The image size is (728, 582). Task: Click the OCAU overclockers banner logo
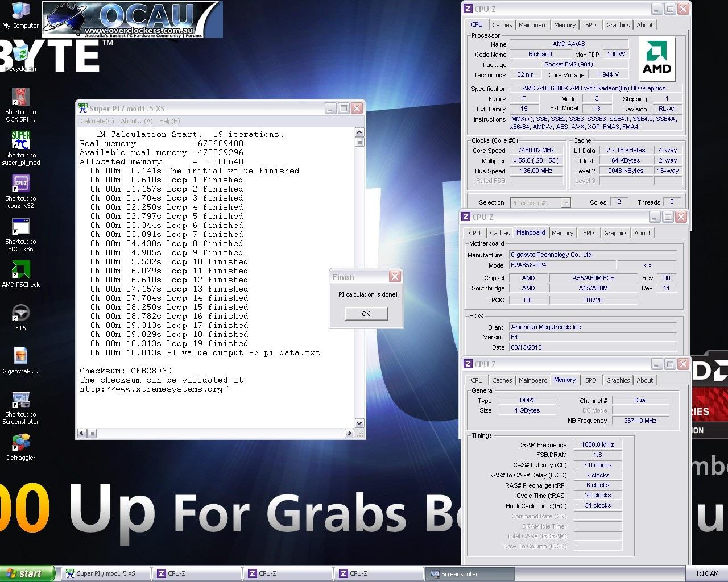coord(133,19)
